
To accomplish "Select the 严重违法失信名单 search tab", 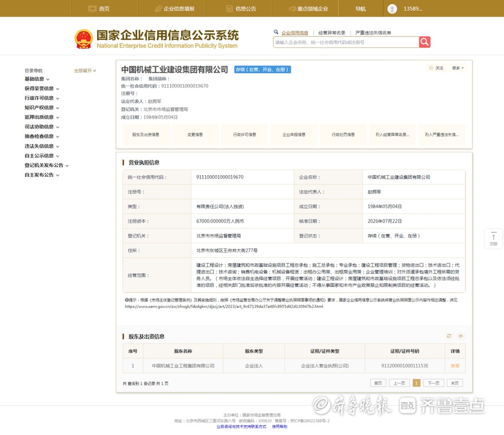I will pos(373,33).
